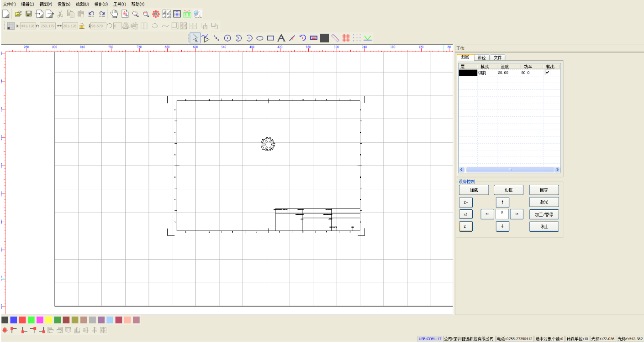Screen dimensions: 644x343
Task: Click the jog distance input field showing 0
Action: pyautogui.click(x=502, y=214)
